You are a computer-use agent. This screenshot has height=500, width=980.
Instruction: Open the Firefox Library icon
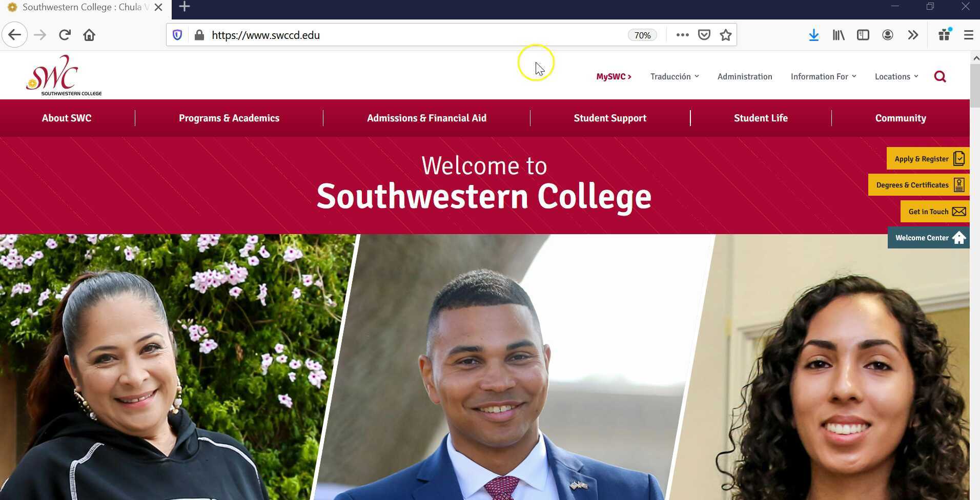[x=839, y=35]
